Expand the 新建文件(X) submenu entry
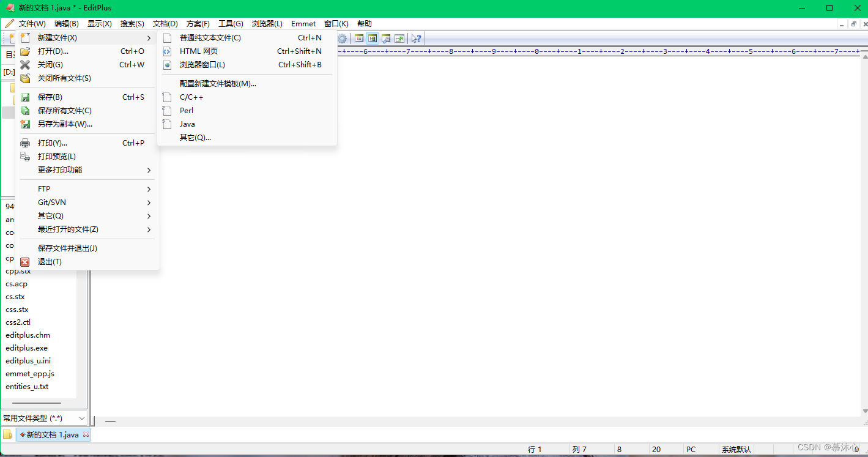The width and height of the screenshot is (868, 457). (x=86, y=38)
